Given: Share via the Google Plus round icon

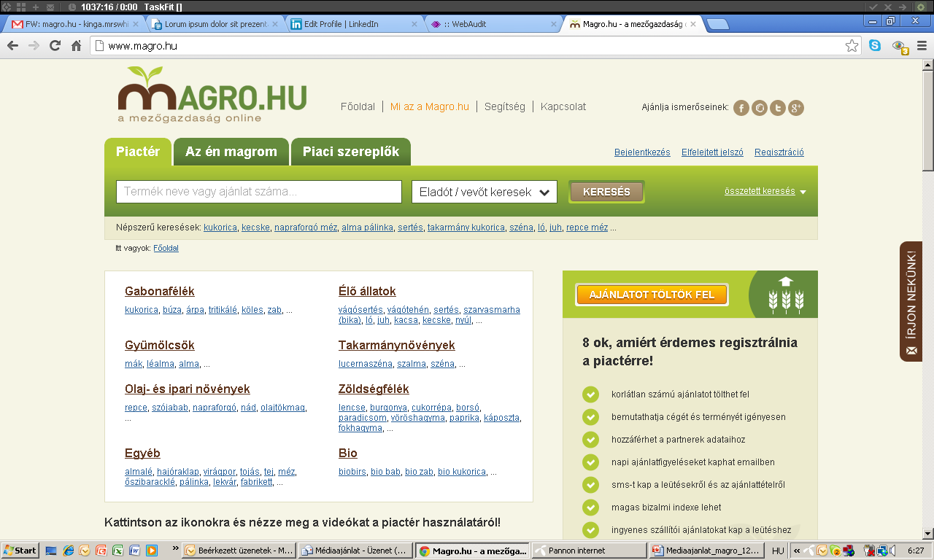Looking at the screenshot, I should tap(796, 108).
